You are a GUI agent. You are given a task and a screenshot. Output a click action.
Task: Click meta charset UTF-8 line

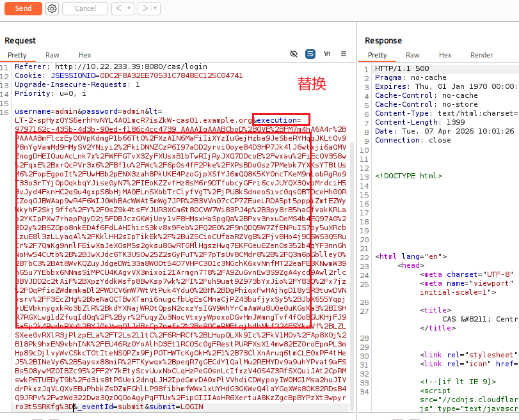[467, 274]
